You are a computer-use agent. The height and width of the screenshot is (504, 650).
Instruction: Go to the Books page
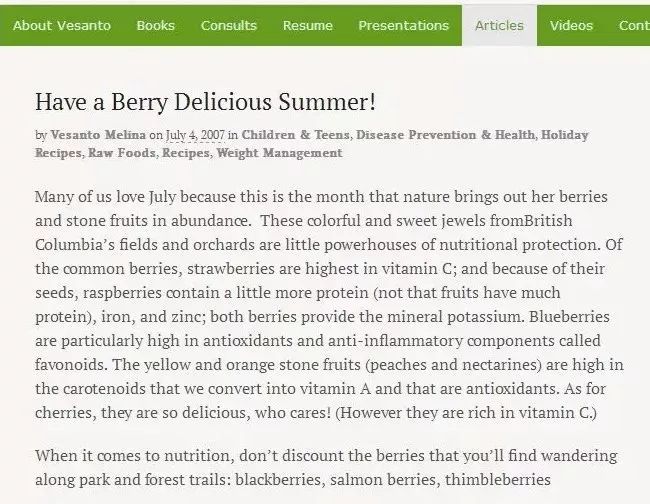click(x=155, y=26)
